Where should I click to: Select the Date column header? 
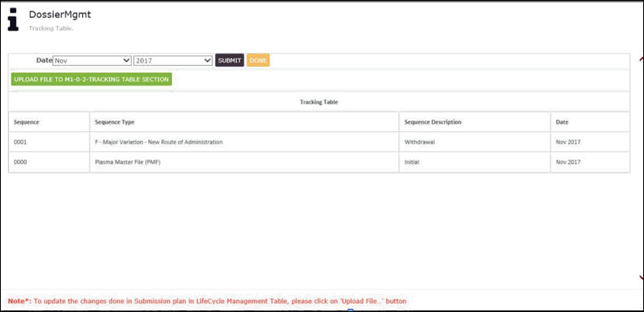coord(589,122)
